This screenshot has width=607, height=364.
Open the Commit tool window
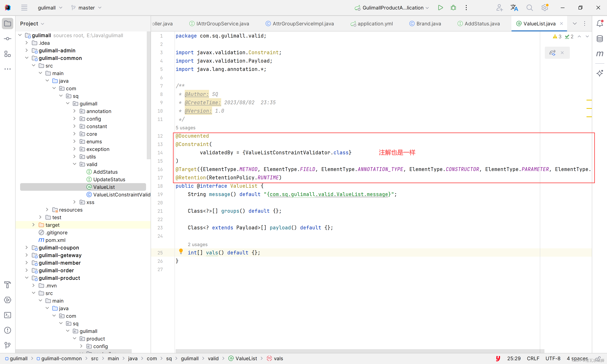(x=8, y=39)
